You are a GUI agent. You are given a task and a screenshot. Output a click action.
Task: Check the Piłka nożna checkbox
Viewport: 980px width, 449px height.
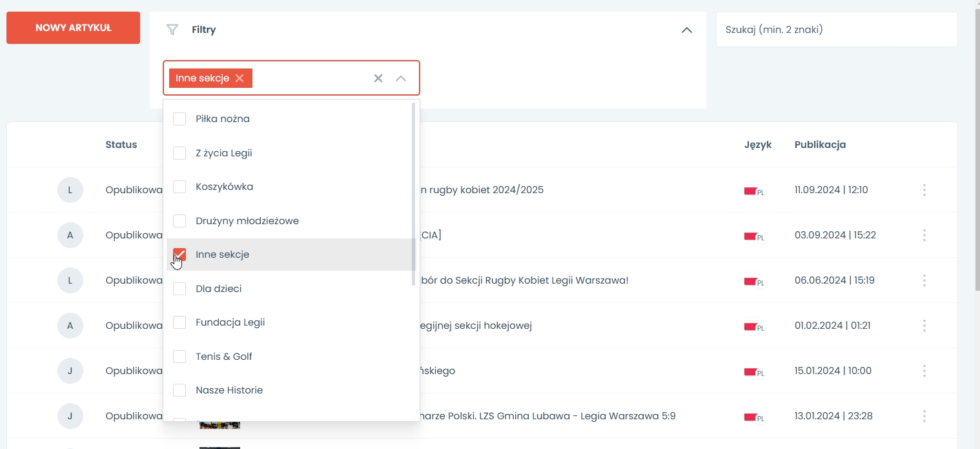point(179,119)
